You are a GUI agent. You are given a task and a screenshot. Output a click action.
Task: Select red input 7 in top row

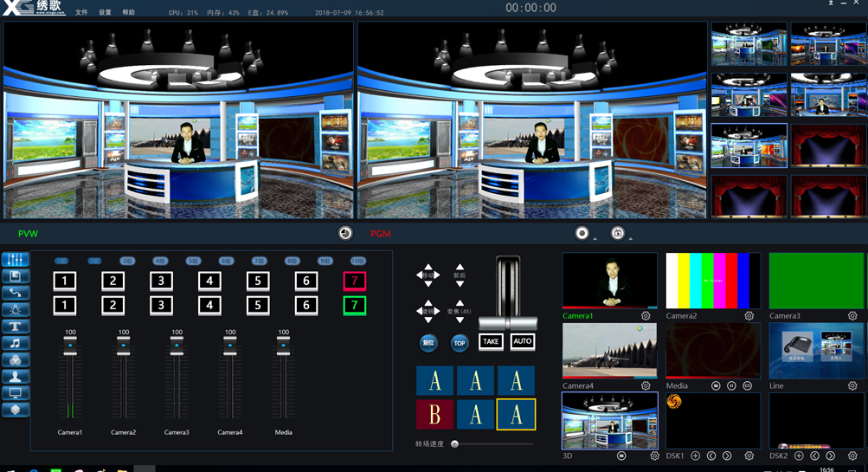click(x=354, y=281)
